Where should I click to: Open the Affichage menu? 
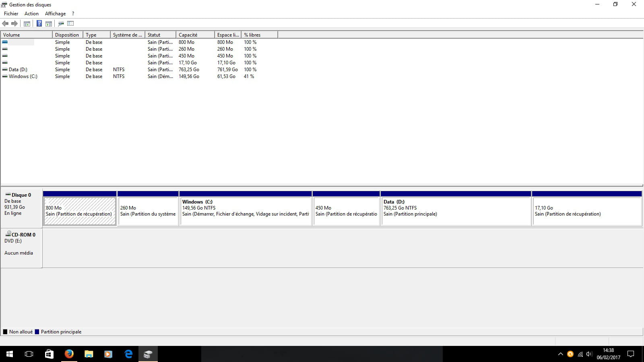pyautogui.click(x=55, y=14)
